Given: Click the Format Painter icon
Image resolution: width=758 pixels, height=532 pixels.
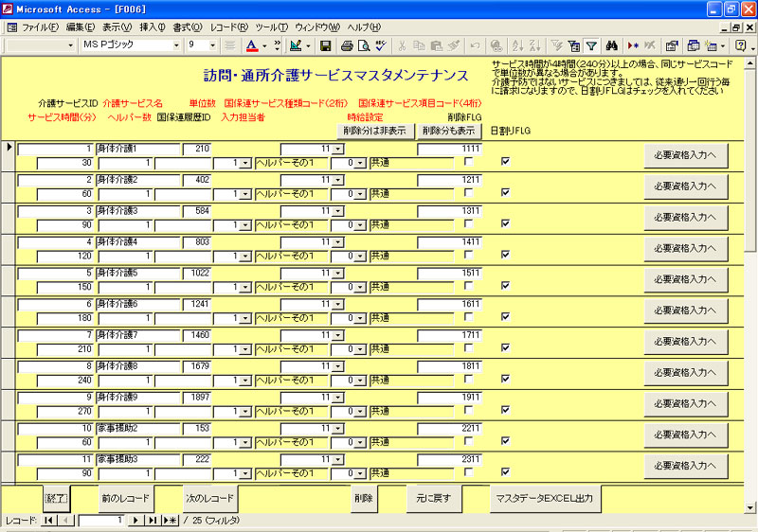Looking at the screenshot, I should [454, 45].
